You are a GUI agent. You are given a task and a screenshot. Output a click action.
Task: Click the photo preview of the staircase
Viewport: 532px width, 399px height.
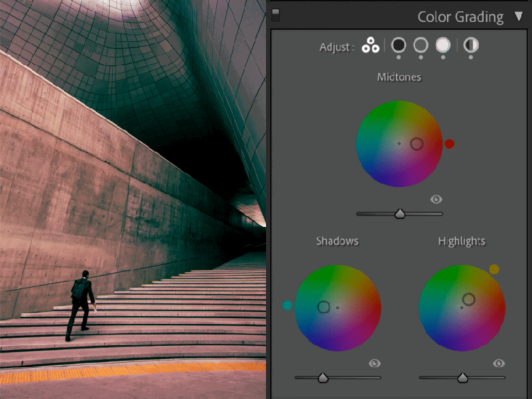point(133,199)
